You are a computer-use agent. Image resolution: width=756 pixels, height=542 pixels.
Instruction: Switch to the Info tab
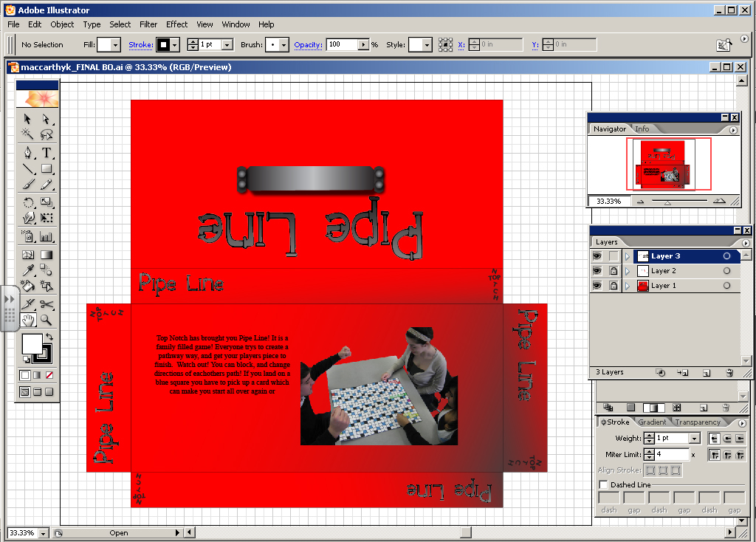[642, 128]
